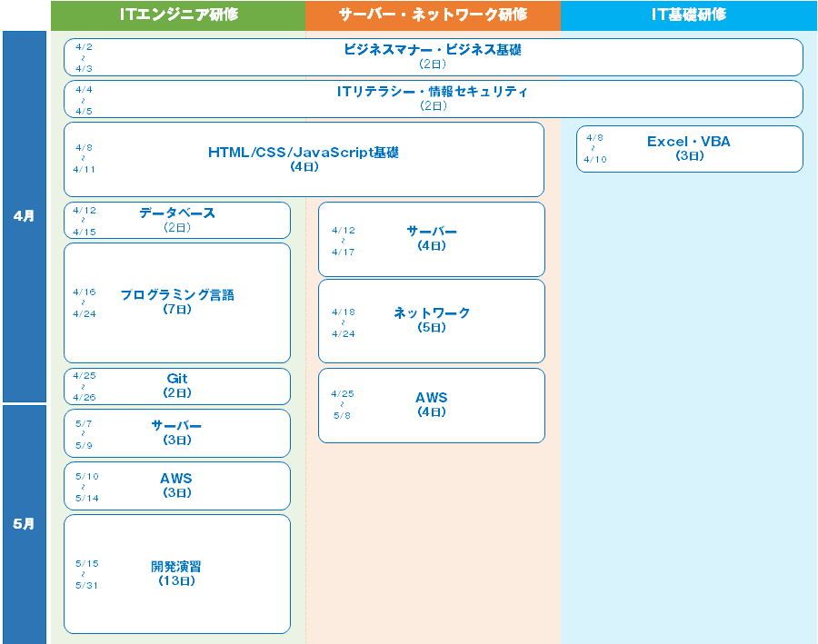Click the 4/25～5/8 date range text
The height and width of the screenshot is (644, 818).
(343, 404)
